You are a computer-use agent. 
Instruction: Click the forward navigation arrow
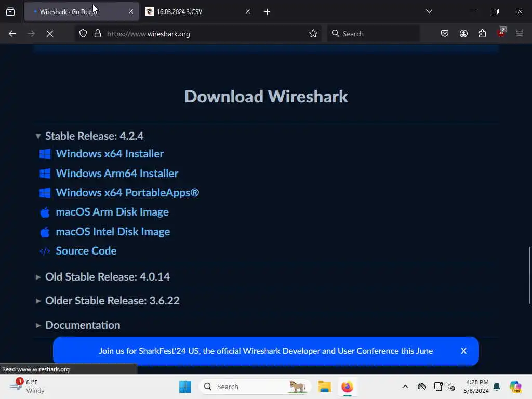pos(31,34)
